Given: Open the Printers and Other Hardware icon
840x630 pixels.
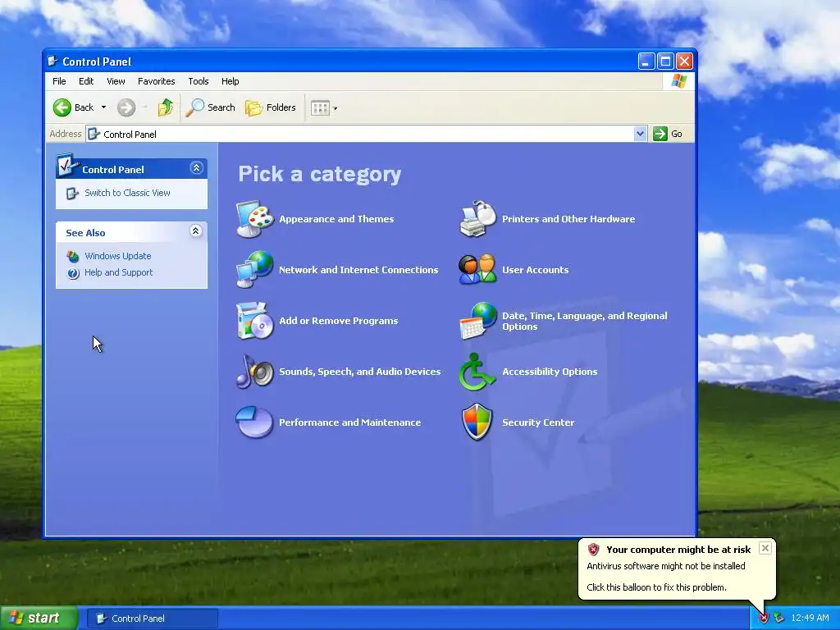Looking at the screenshot, I should pos(478,219).
